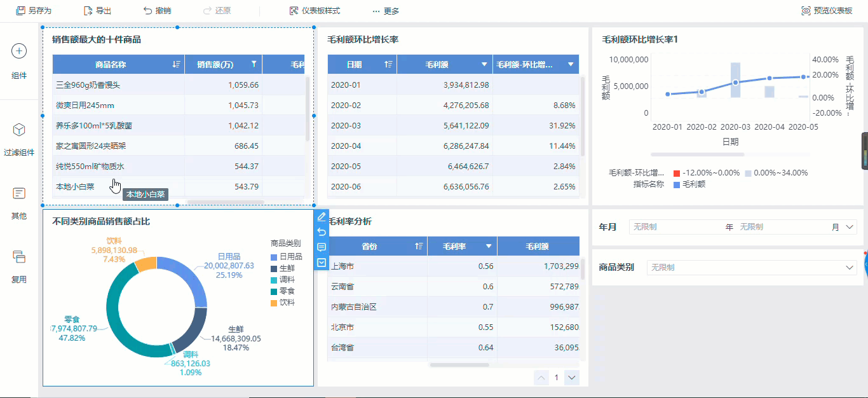Click the sort icon on the 日期 column
This screenshot has height=398, width=868.
[388, 64]
